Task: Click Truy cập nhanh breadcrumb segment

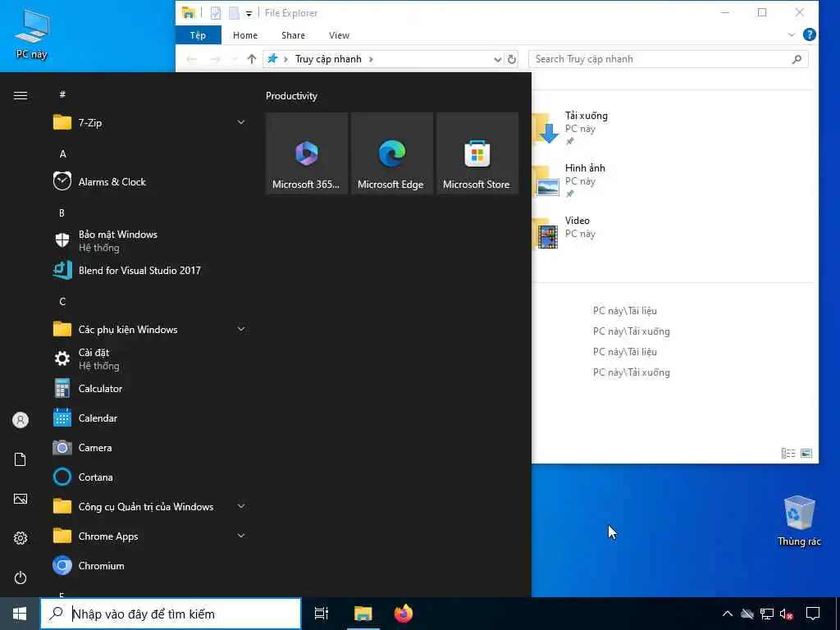Action: click(328, 59)
